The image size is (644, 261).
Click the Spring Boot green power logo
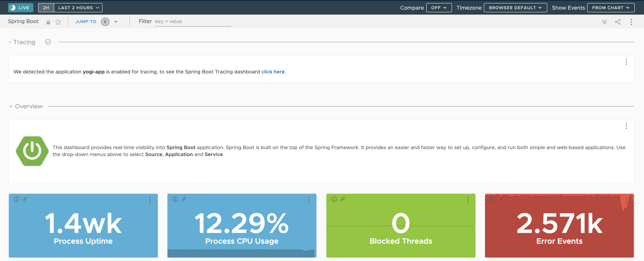click(x=32, y=151)
